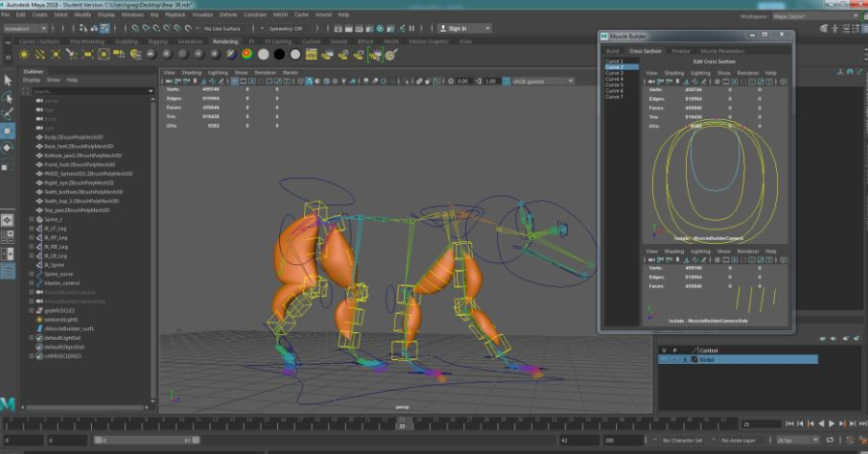Click the Outliner search filter icon

click(x=25, y=91)
